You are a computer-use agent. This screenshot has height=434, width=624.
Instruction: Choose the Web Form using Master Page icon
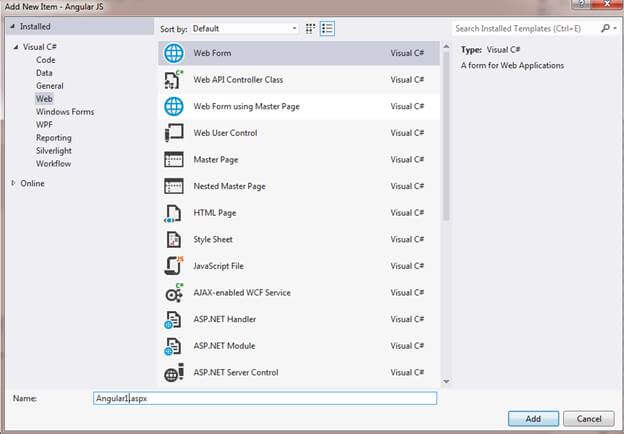(x=174, y=106)
